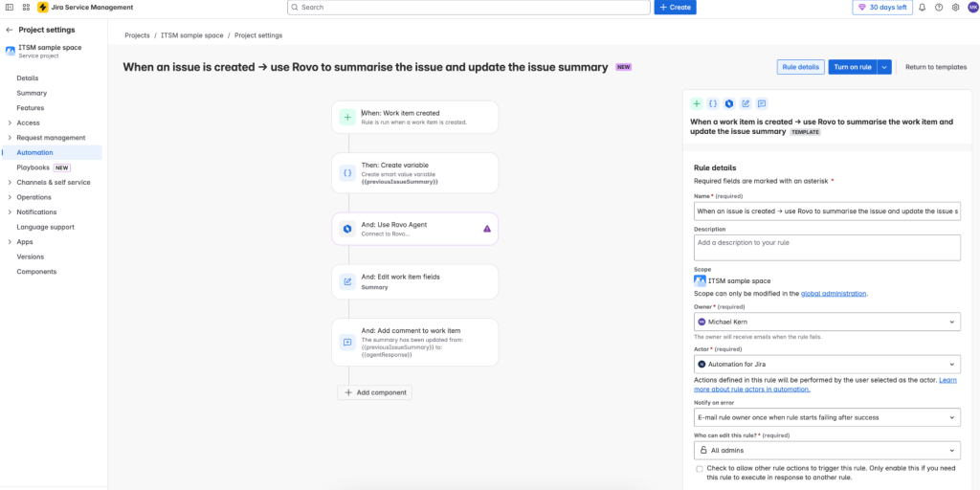Click the Rule details button
Viewport: 980px width, 490px height.
[801, 68]
